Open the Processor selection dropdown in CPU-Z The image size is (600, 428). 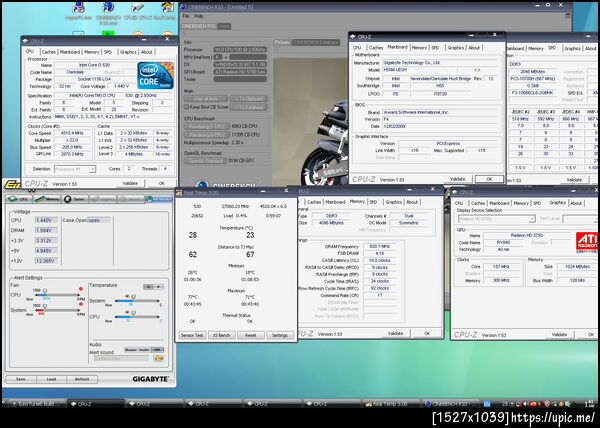(75, 169)
